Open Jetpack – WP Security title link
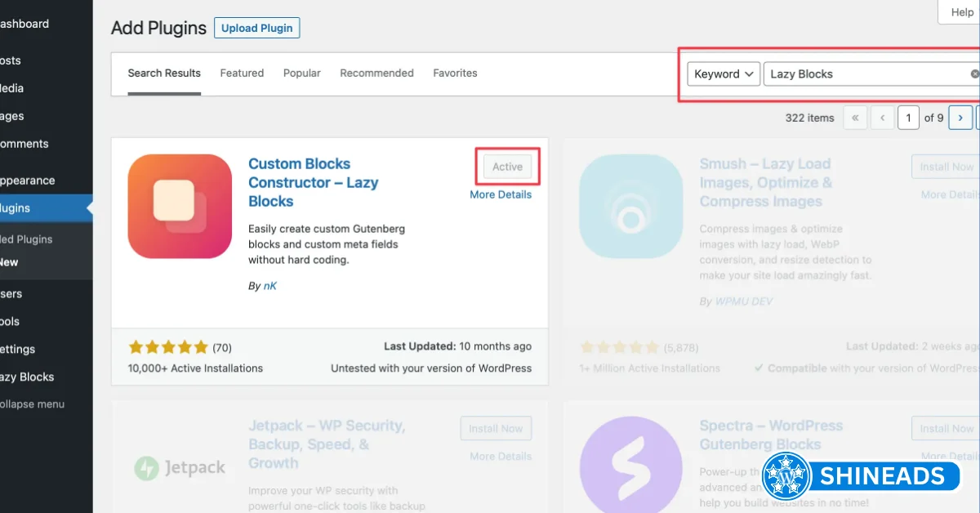The image size is (980, 513). point(327,444)
